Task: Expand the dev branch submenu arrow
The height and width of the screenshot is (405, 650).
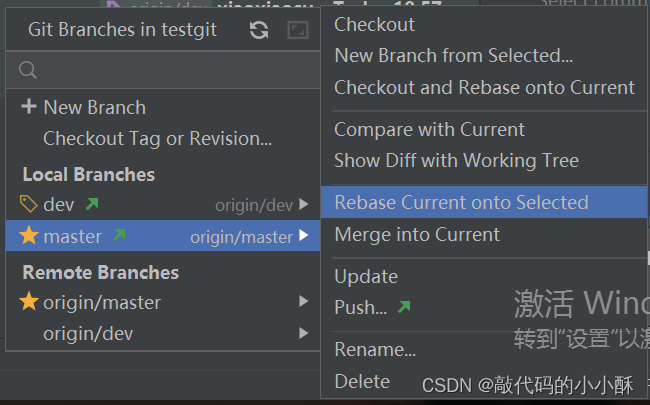Action: click(x=304, y=204)
